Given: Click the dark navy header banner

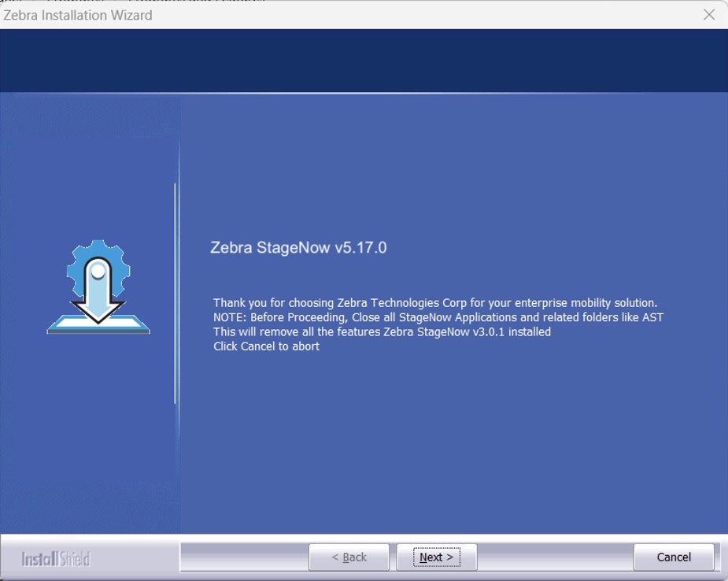Looking at the screenshot, I should [x=364, y=61].
